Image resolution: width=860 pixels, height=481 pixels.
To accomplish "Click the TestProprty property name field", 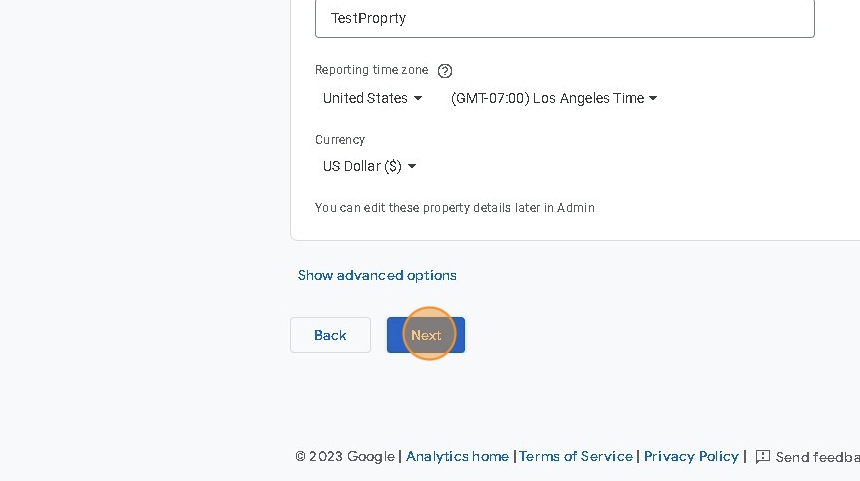I will pyautogui.click(x=564, y=18).
